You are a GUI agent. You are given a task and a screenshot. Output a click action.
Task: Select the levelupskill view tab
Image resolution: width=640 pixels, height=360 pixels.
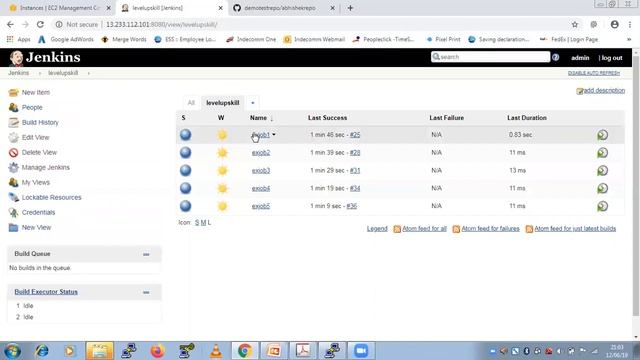click(x=222, y=103)
